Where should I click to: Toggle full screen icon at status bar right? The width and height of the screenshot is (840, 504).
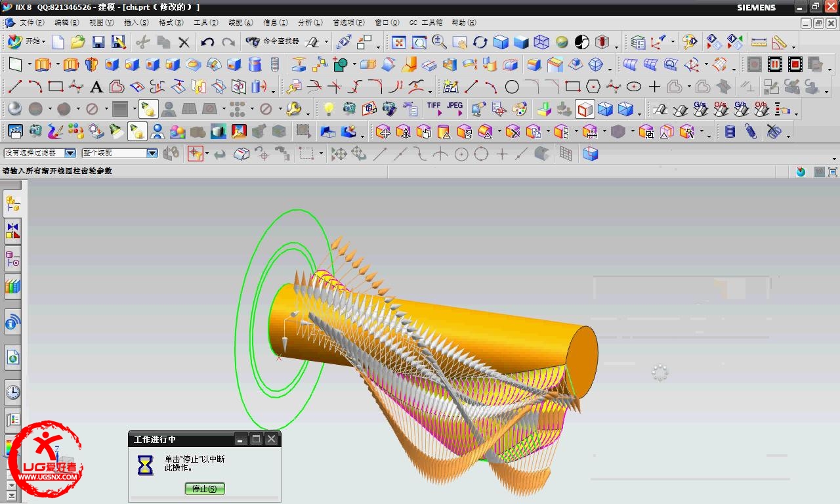pyautogui.click(x=833, y=171)
